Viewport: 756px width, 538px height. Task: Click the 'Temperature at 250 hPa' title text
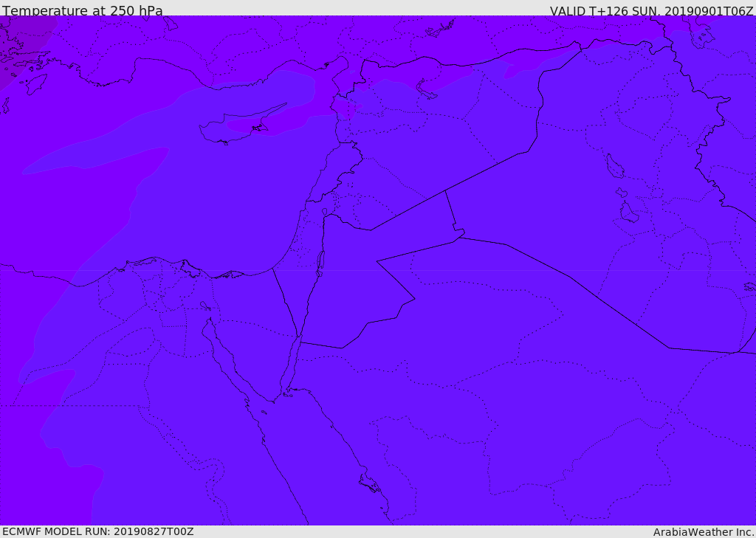pyautogui.click(x=83, y=10)
